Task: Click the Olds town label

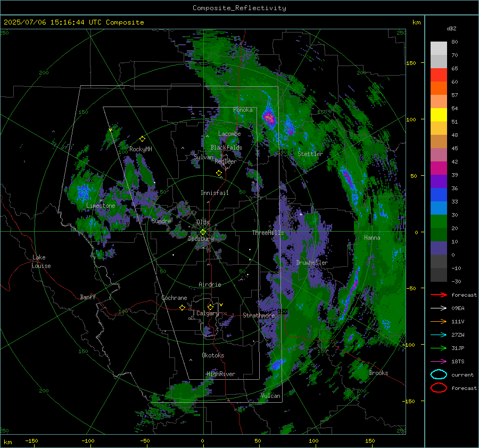Action: (203, 222)
